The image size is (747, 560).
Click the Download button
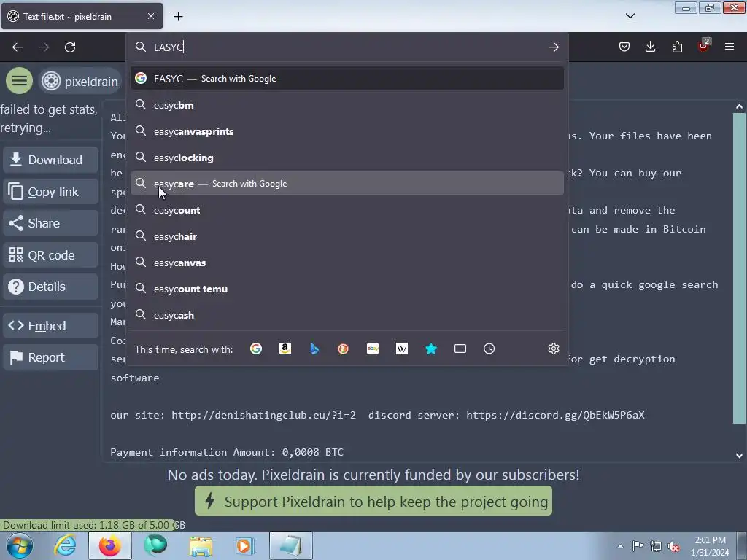coord(51,160)
